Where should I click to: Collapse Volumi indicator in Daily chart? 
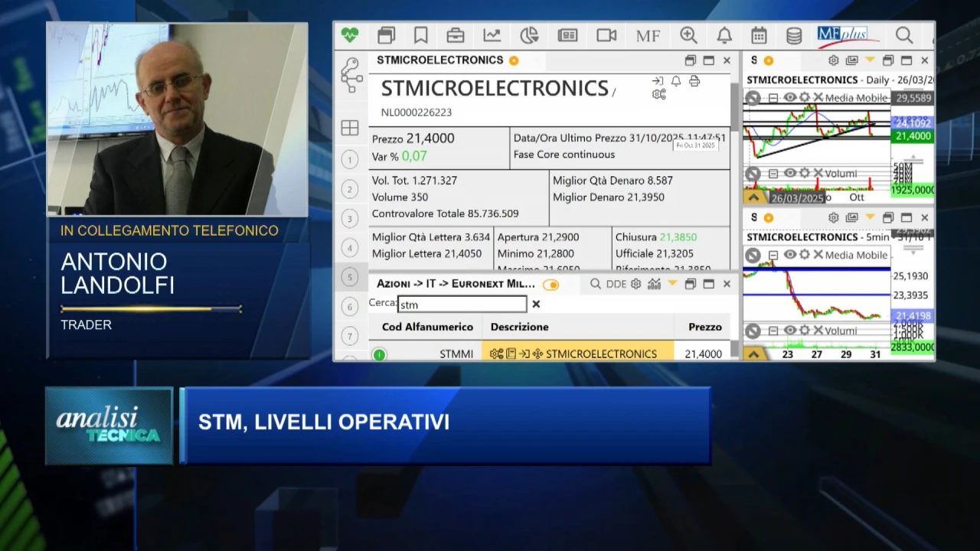point(773,174)
